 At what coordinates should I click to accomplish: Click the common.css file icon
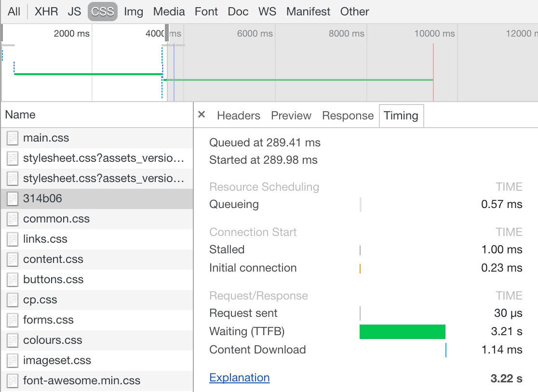click(x=13, y=219)
